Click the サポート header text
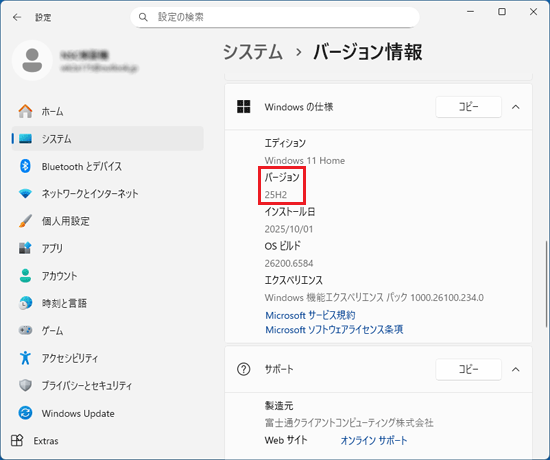This screenshot has width=550, height=460. tap(279, 369)
